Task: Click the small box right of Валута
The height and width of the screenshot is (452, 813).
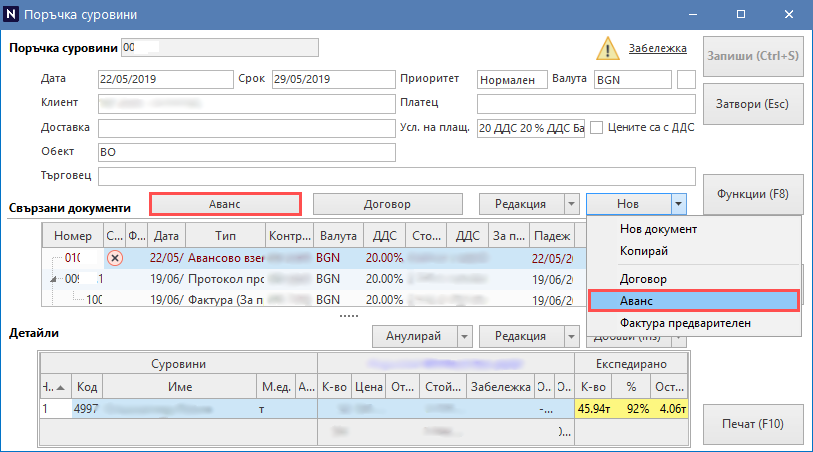Action: [x=686, y=80]
